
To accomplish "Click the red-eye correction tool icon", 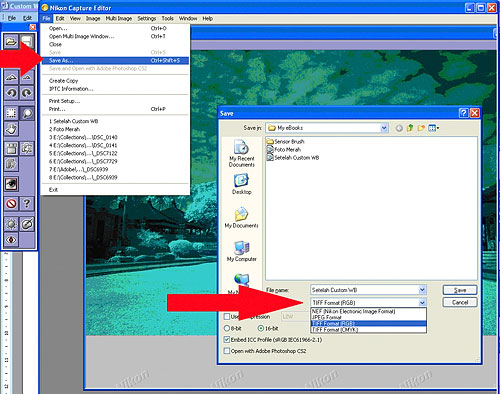I will 11,240.
